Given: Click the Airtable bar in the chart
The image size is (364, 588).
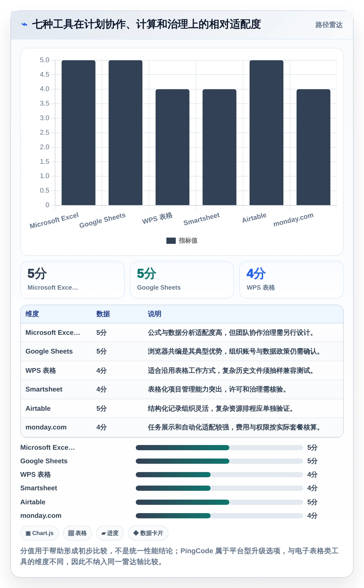Looking at the screenshot, I should click(x=266, y=133).
